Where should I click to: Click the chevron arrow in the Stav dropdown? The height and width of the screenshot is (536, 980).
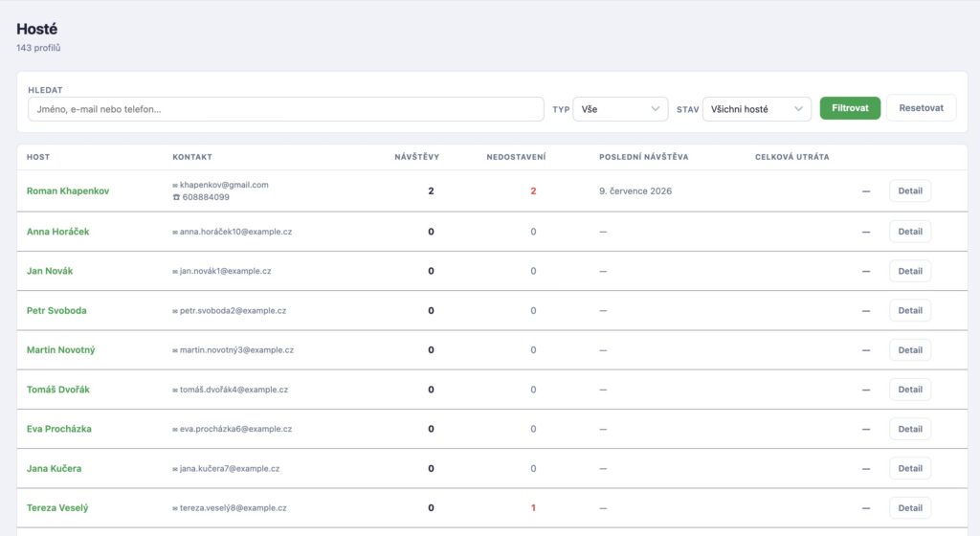click(x=798, y=109)
